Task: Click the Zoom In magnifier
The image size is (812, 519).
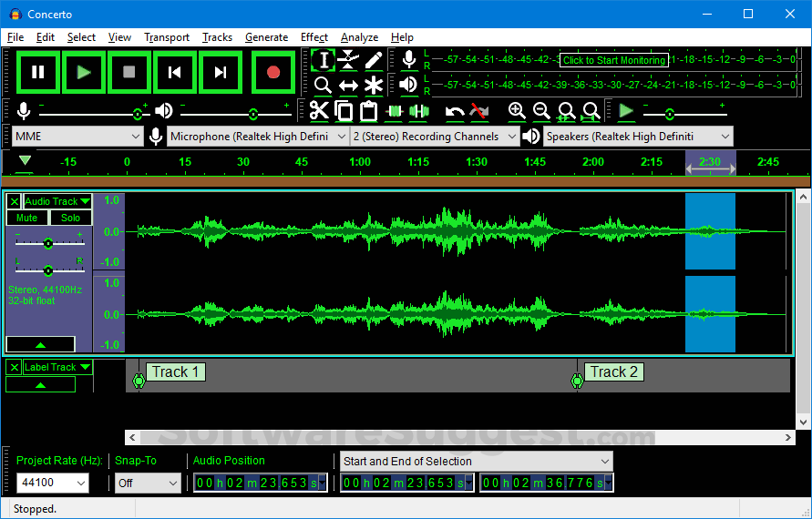Action: coord(517,111)
